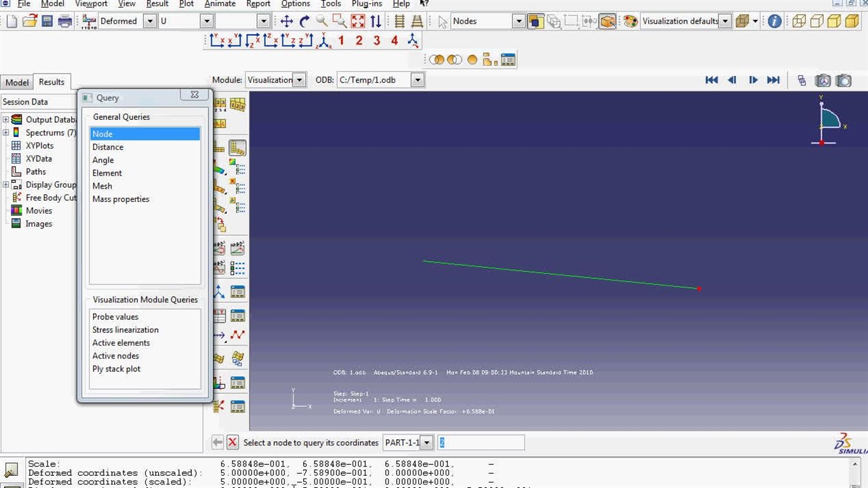Open the ODB file dropdown
Viewport: 868px width, 488px height.
pyautogui.click(x=418, y=80)
